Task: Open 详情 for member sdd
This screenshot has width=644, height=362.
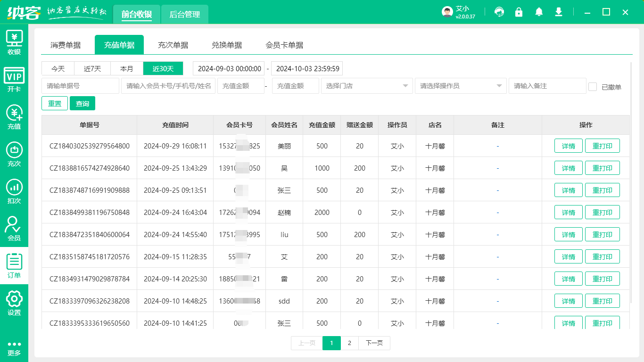Action: point(569,301)
